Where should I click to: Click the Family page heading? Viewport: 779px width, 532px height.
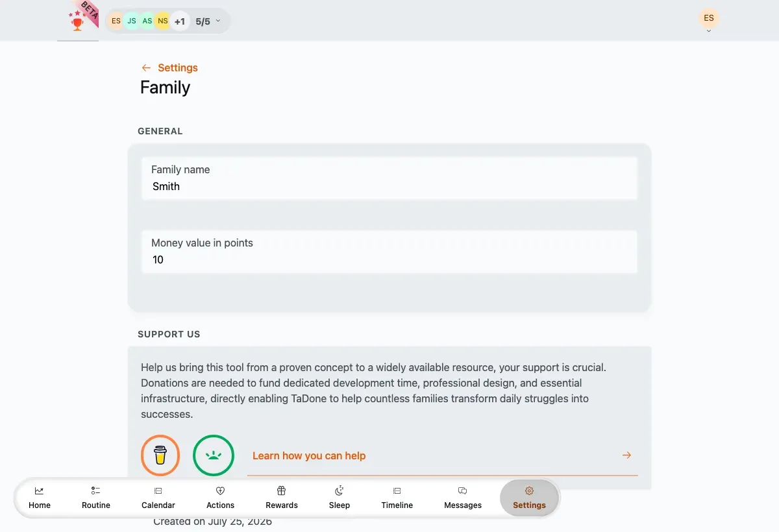click(x=166, y=88)
